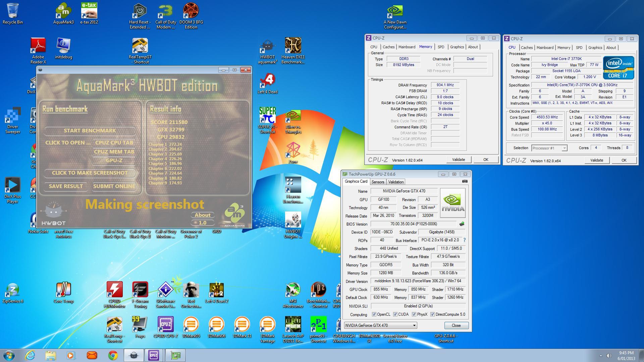
Task: Click SAVE RESULT in AquaMark
Action: (x=66, y=186)
